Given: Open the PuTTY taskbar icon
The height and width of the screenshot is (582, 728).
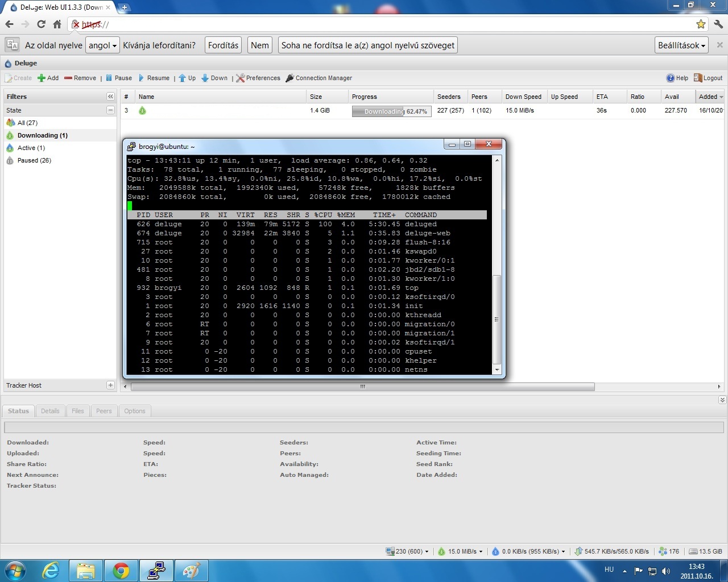Looking at the screenshot, I should pos(156,571).
